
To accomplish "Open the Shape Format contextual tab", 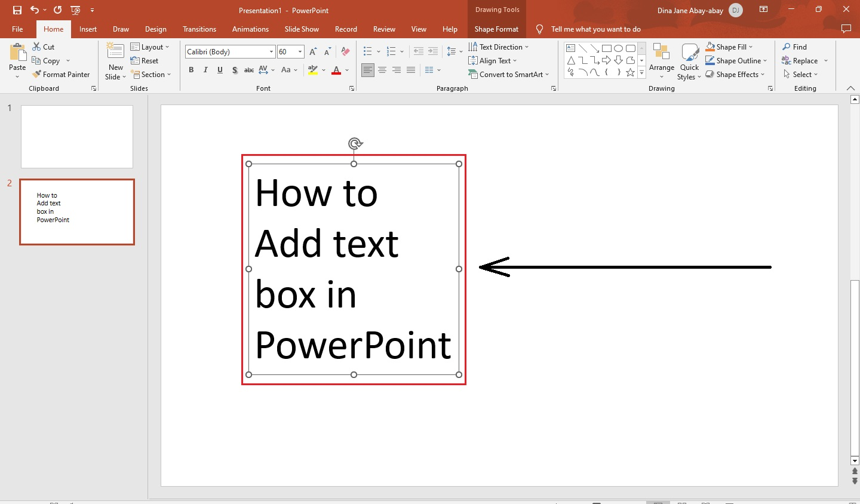I will (496, 29).
